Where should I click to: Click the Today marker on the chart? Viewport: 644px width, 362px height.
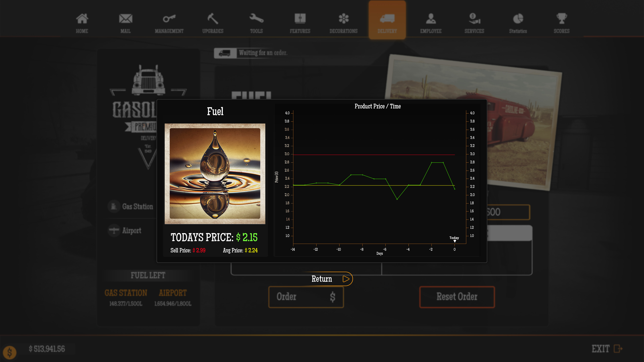click(454, 239)
